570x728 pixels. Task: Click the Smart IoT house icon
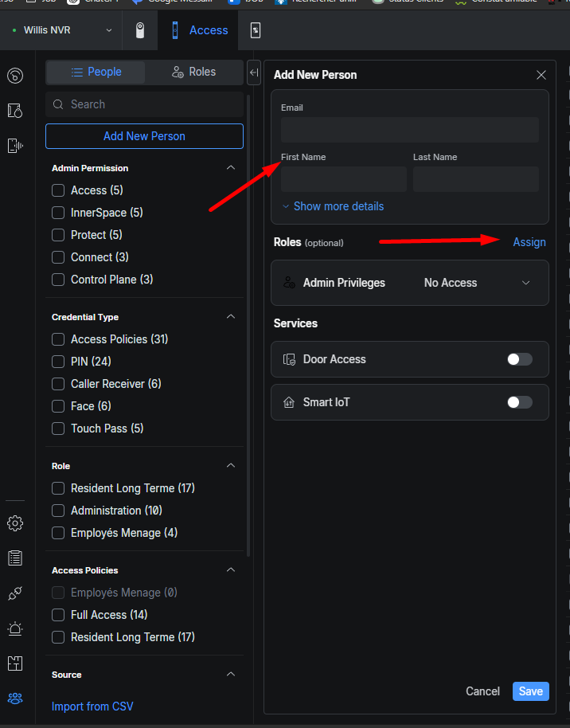pos(289,402)
